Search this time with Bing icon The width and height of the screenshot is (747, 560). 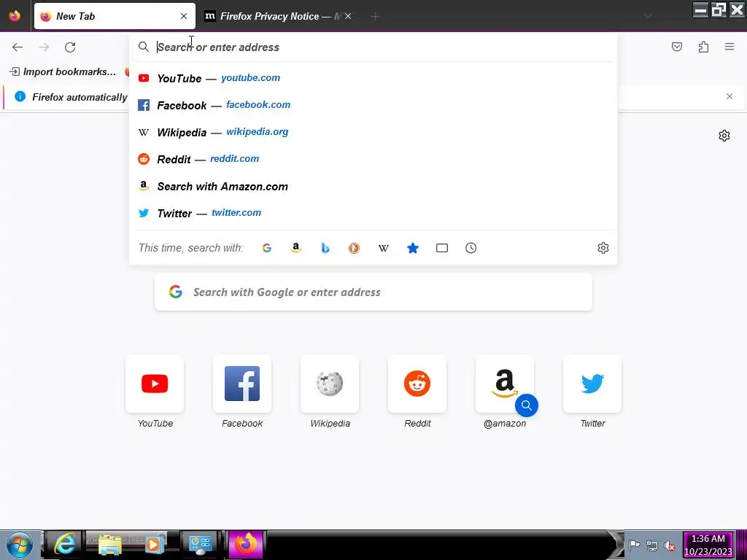(x=325, y=248)
